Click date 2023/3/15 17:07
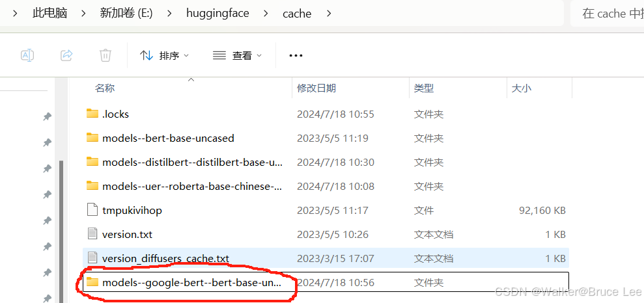 [335, 258]
